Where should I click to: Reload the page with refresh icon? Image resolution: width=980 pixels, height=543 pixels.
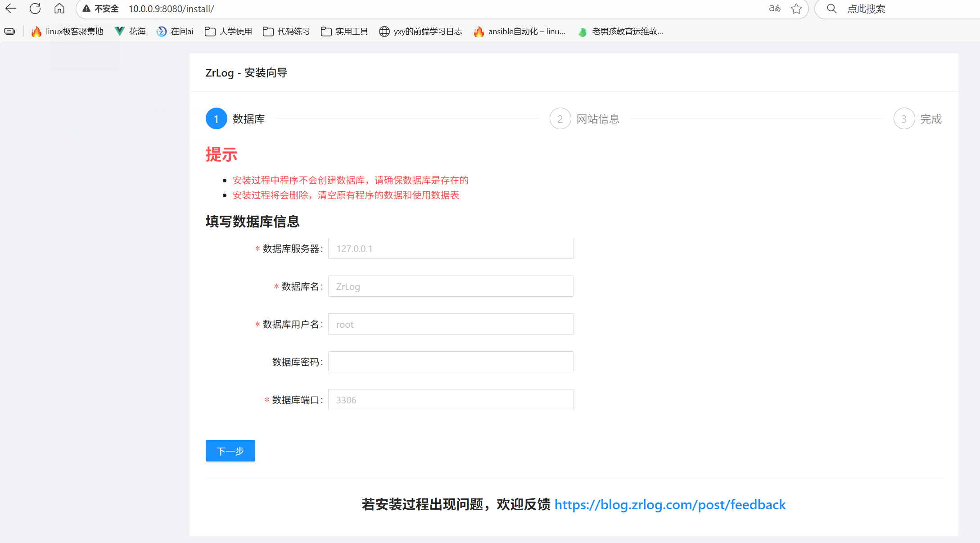35,9
